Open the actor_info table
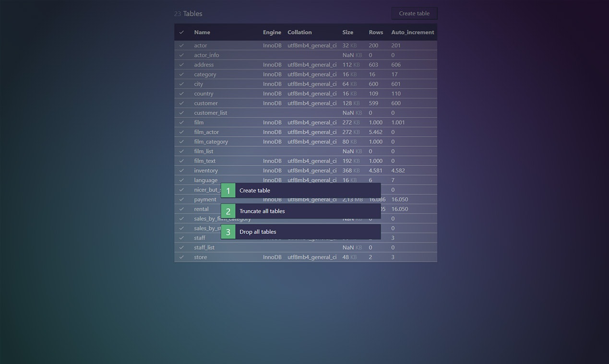 tap(206, 55)
